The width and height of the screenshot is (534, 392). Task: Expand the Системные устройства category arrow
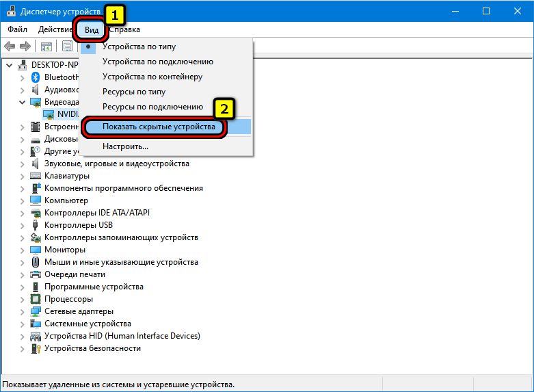tap(25, 324)
